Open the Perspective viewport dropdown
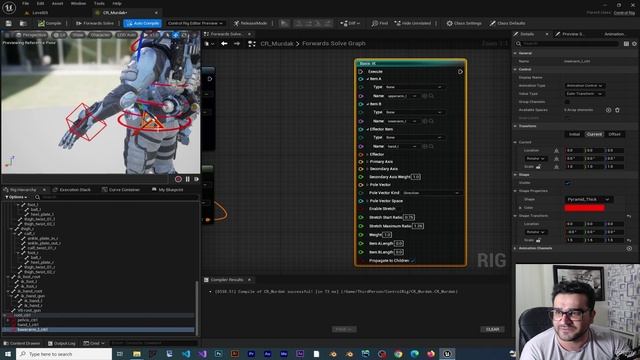The image size is (640, 360). [x=31, y=35]
